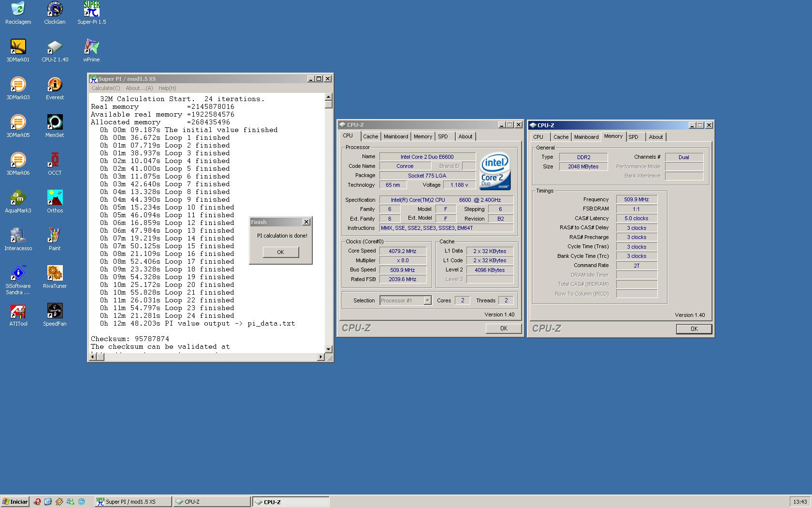Viewport: 812px width, 508px height.
Task: Click the blue browser quick launch icon
Action: click(x=48, y=502)
